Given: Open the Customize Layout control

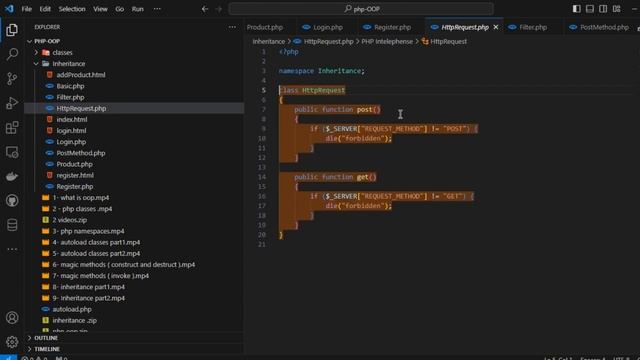Looking at the screenshot, I should coord(617,9).
